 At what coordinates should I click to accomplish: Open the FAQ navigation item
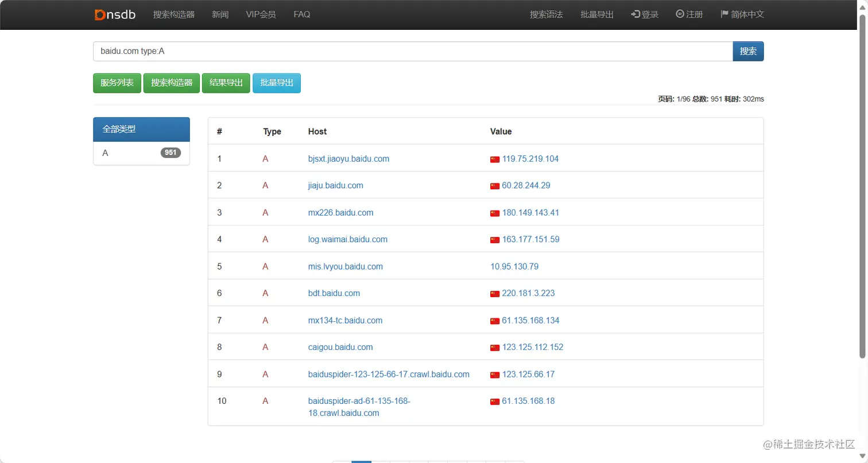coord(302,14)
